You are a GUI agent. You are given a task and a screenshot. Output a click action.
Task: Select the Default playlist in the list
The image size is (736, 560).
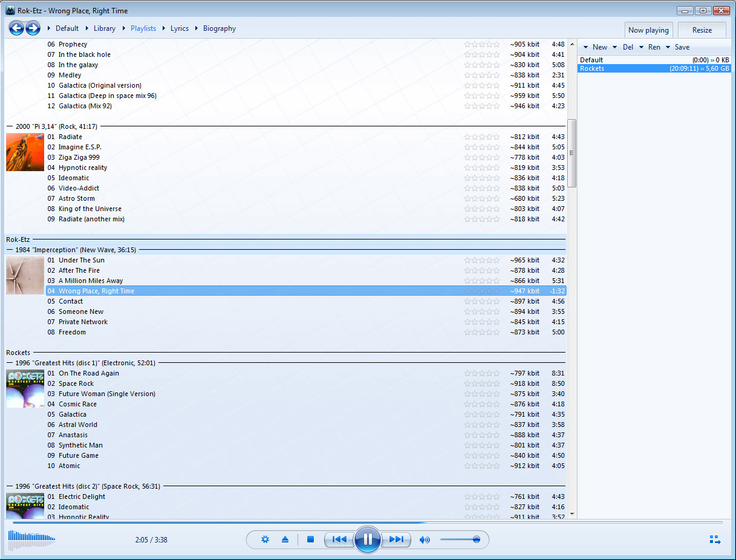coord(654,60)
